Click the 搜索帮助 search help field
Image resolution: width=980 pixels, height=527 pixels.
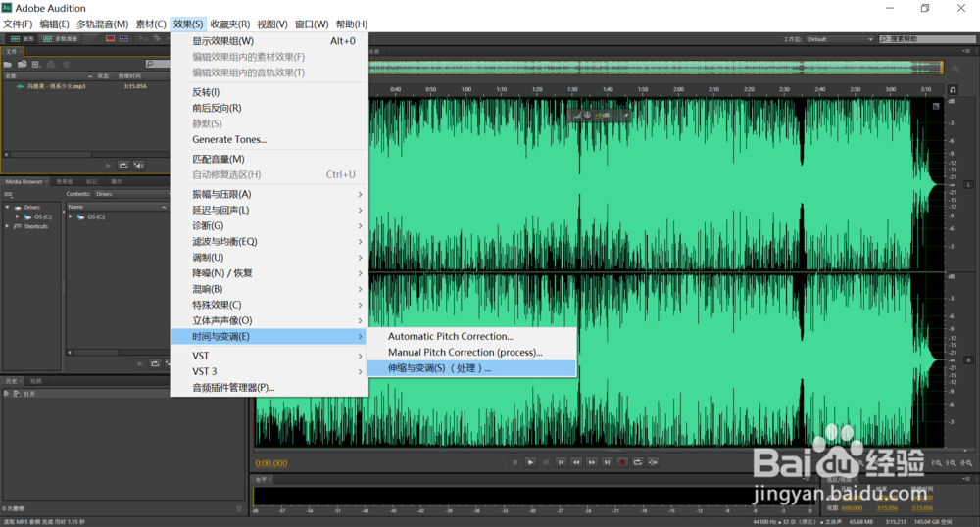(927, 39)
